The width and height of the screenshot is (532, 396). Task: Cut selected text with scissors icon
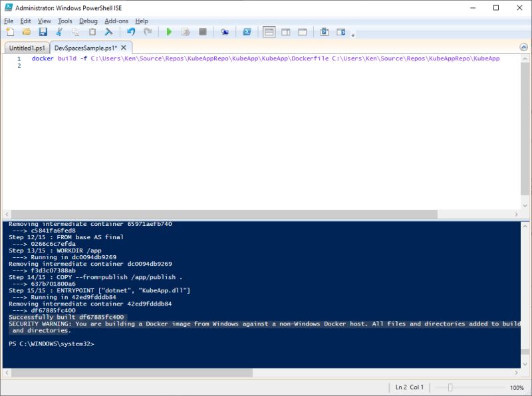59,32
